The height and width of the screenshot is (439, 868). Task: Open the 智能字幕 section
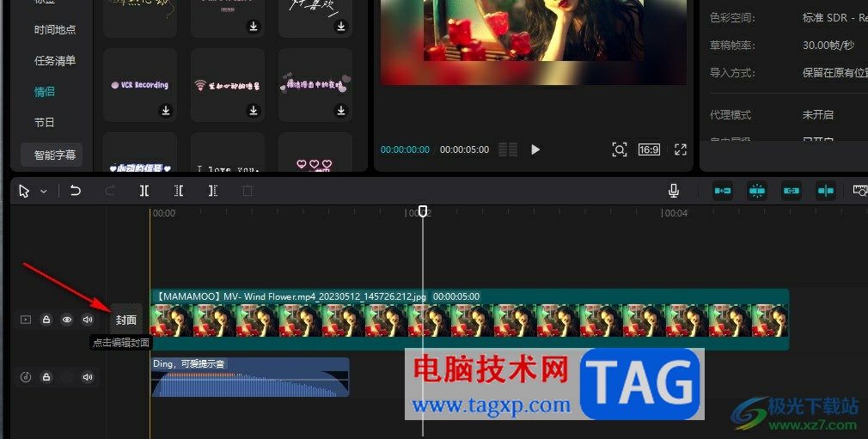[52, 155]
